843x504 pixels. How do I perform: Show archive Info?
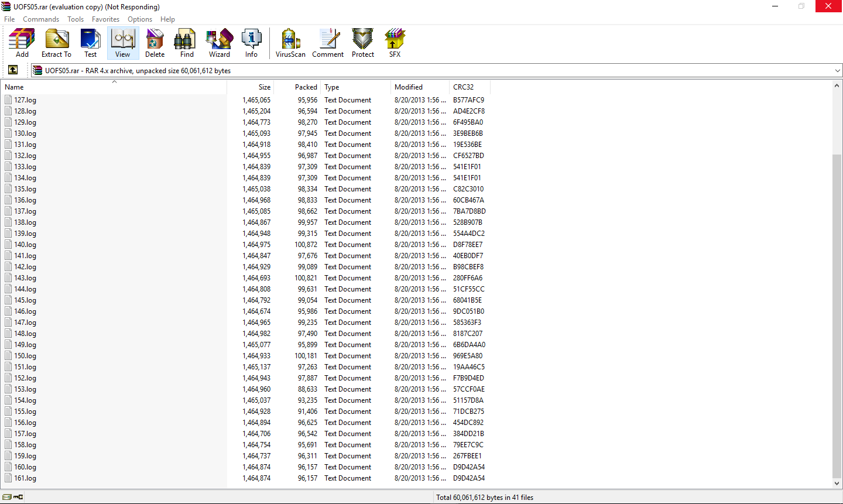(251, 43)
